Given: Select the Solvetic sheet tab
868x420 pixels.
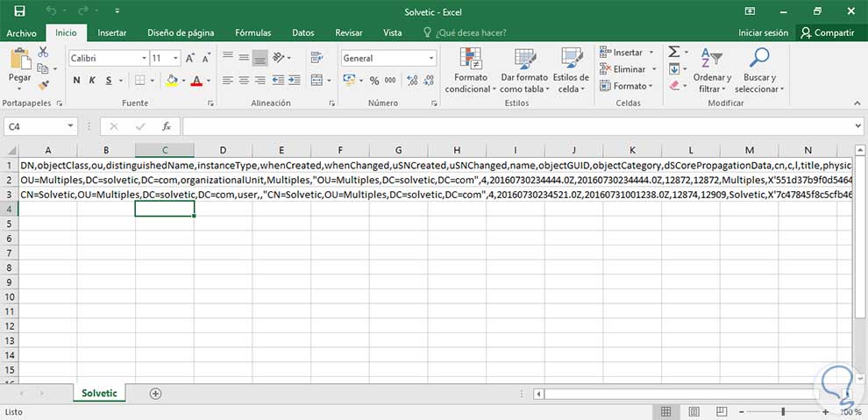Looking at the screenshot, I should point(99,394).
